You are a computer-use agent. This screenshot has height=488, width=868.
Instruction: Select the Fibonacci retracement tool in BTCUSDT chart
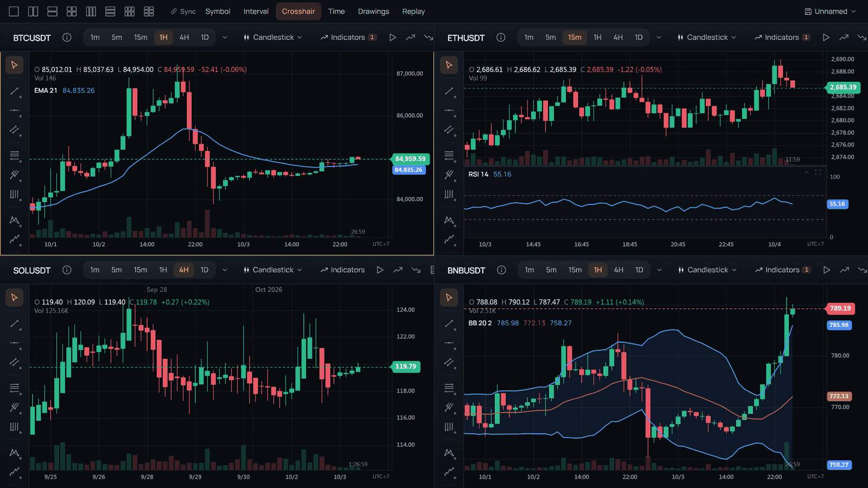(x=15, y=155)
